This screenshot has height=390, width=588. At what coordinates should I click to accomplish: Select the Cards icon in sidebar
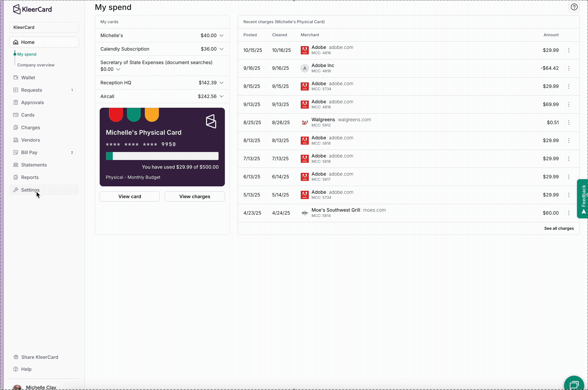(16, 115)
